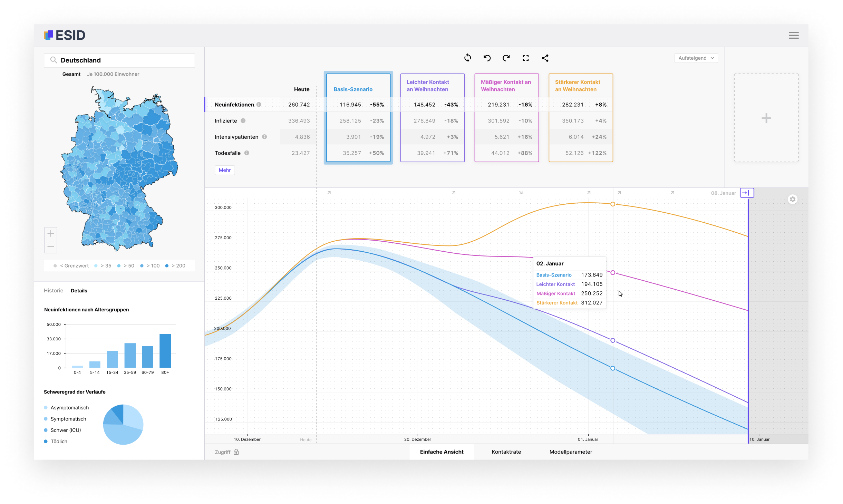The image size is (843, 504).
Task: Open the Aufsteigend sort dropdown
Action: pyautogui.click(x=696, y=58)
